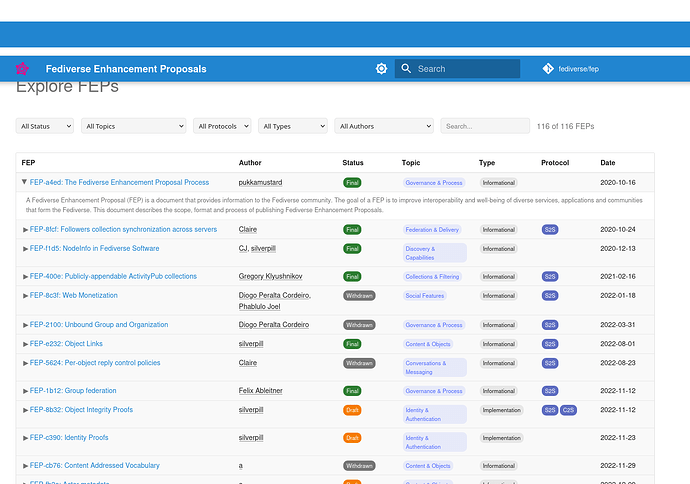Click the search magnifier icon
This screenshot has height=484, width=690.
405,69
